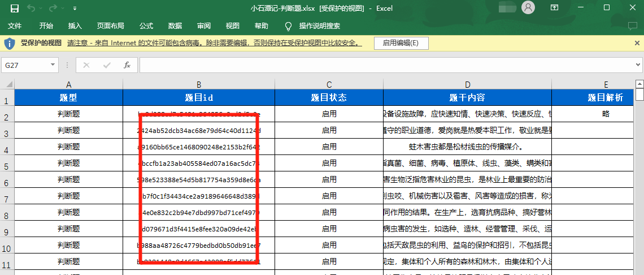
Task: Expand the Name Box dropdown arrow
Action: pos(53,65)
